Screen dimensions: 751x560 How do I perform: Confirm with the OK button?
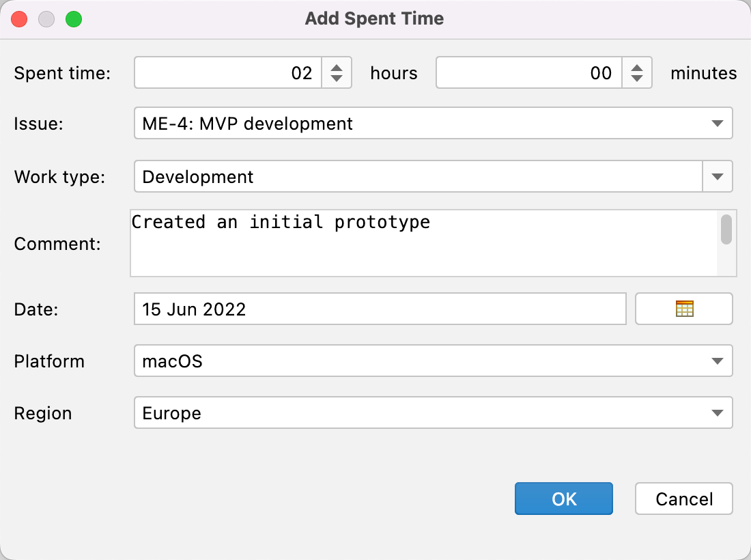coord(563,499)
